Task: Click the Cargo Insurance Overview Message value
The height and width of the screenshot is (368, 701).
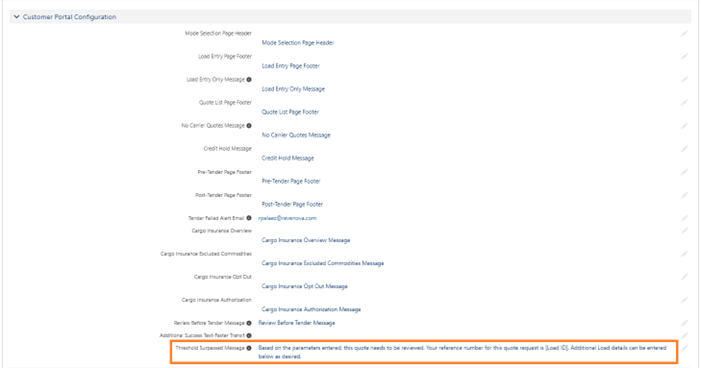Action: [x=306, y=240]
